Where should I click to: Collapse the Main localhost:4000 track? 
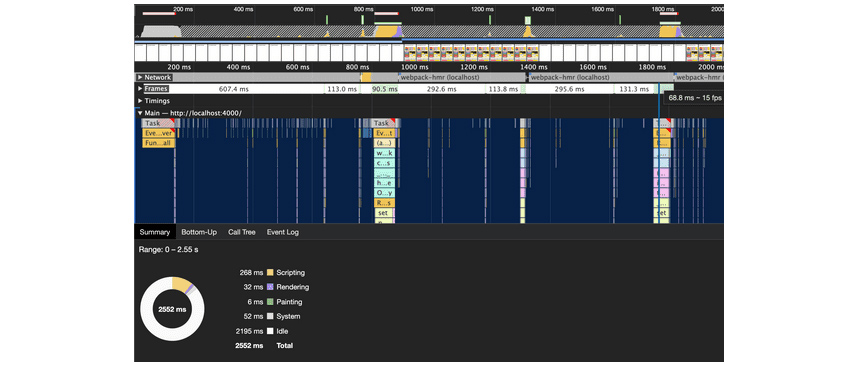[140, 113]
